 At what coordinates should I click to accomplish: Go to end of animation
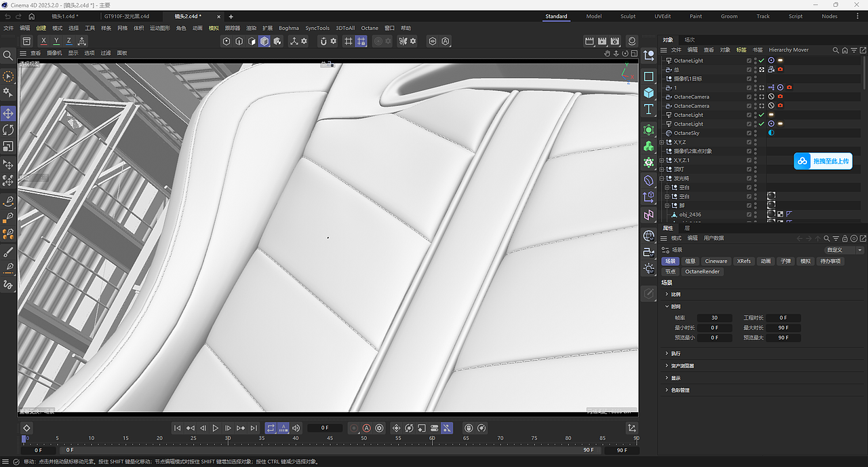pyautogui.click(x=254, y=428)
